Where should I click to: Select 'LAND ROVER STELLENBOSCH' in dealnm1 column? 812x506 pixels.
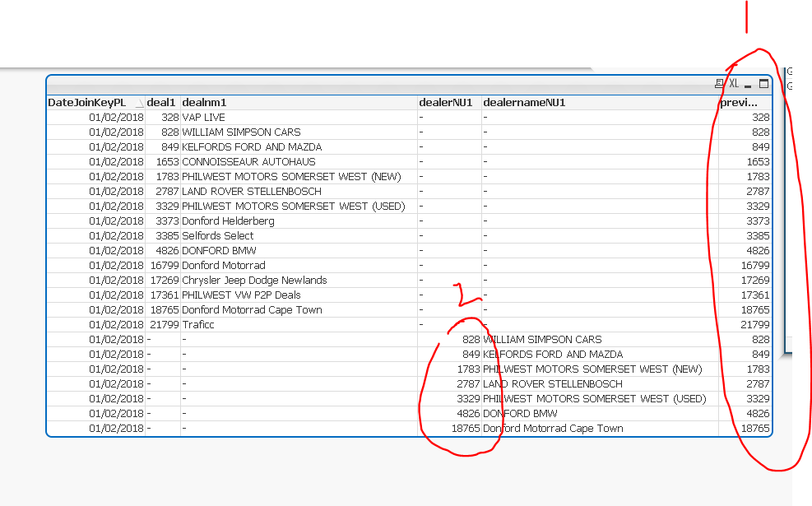coord(252,192)
